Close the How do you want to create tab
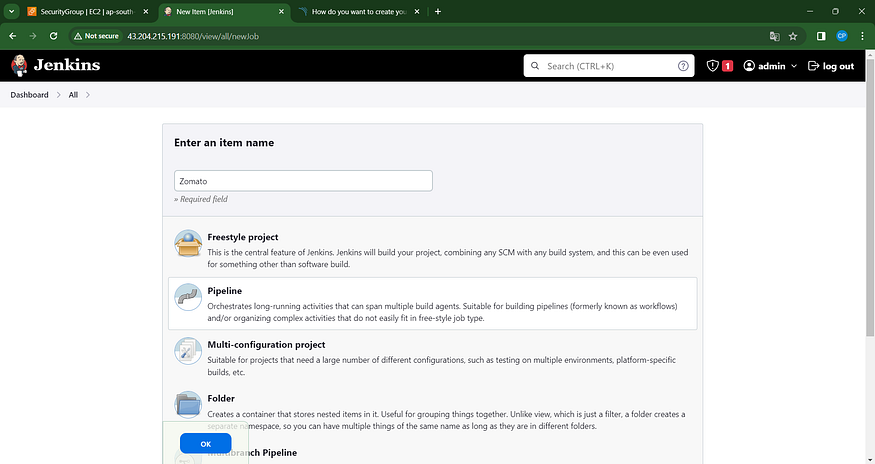Screen dimensions: 875x464 [x=417, y=12]
